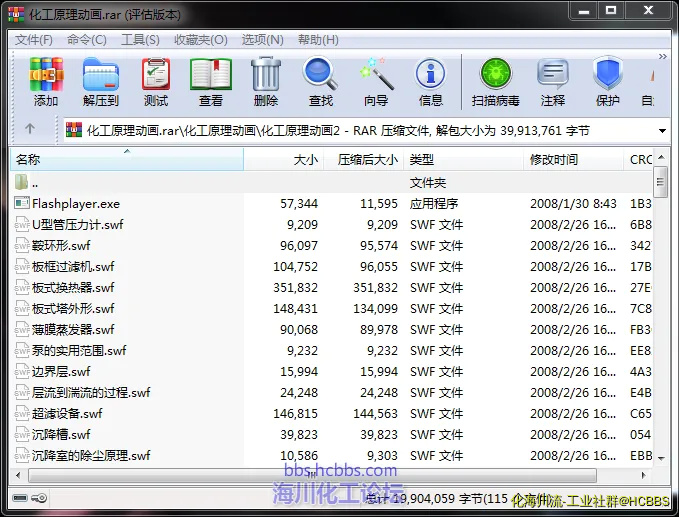679x517 pixels.
Task: Select 板式换热器.swf file icon
Action: (22, 288)
